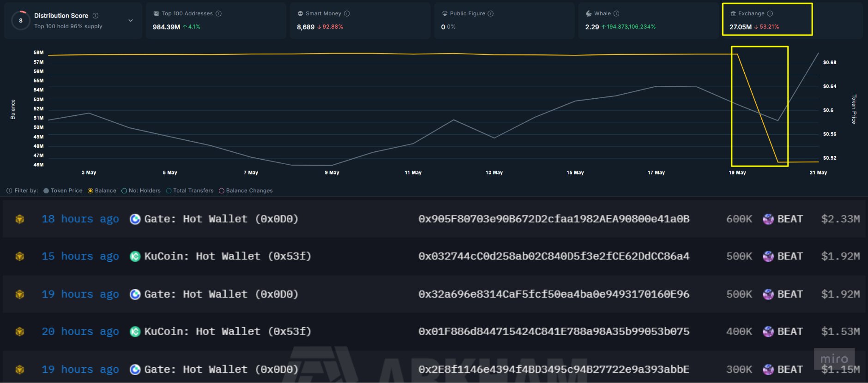The image size is (868, 383).
Task: Open the Distribution Score info tooltip icon
Action: (x=96, y=16)
